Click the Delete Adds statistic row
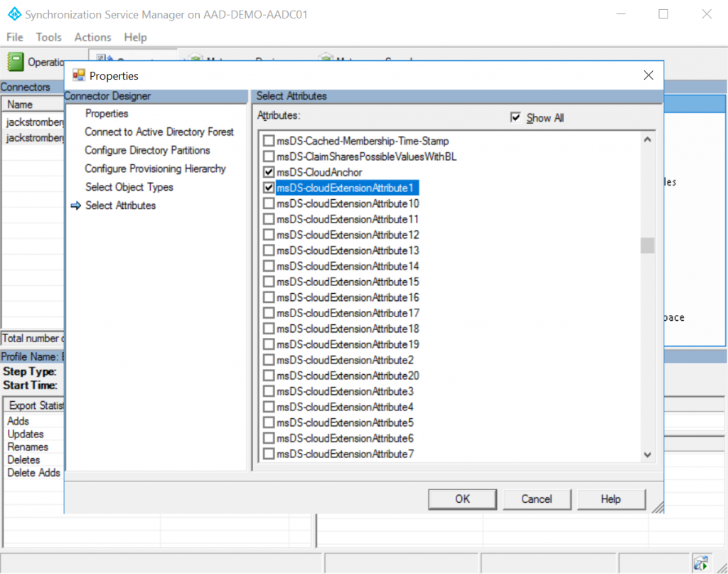 coord(34,473)
